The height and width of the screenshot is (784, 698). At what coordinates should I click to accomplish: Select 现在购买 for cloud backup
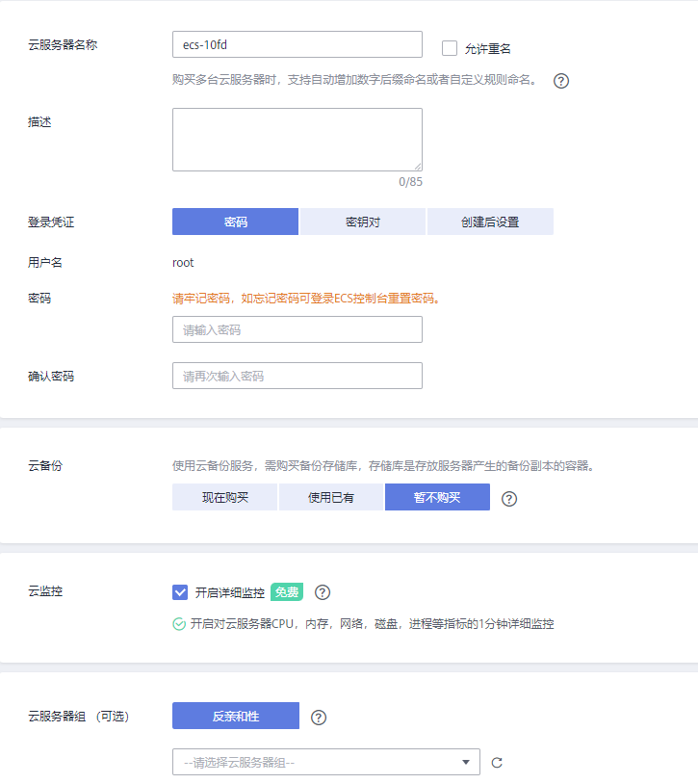(224, 497)
